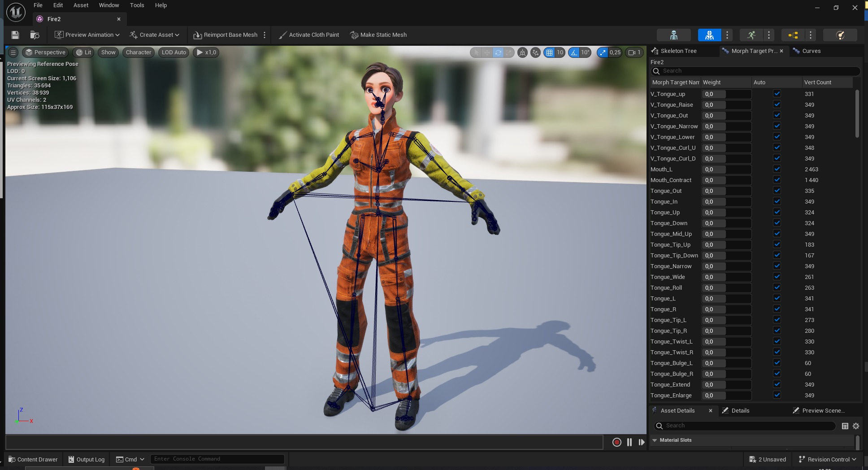The height and width of the screenshot is (470, 868).
Task: Toggle scale snapping in the viewport
Action: pyautogui.click(x=603, y=52)
